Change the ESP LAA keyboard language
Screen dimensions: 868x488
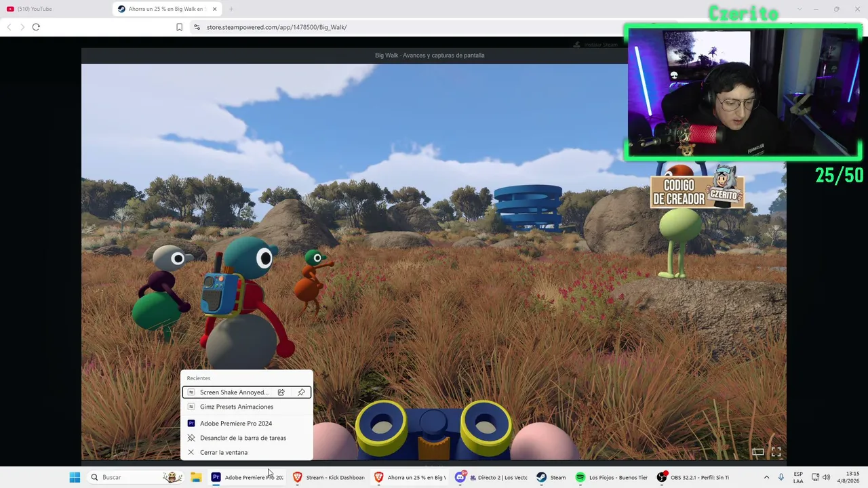coord(798,477)
